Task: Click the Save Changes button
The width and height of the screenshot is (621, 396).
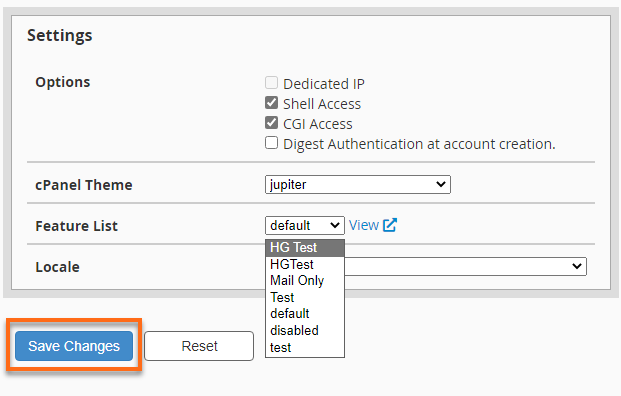Action: click(x=74, y=346)
